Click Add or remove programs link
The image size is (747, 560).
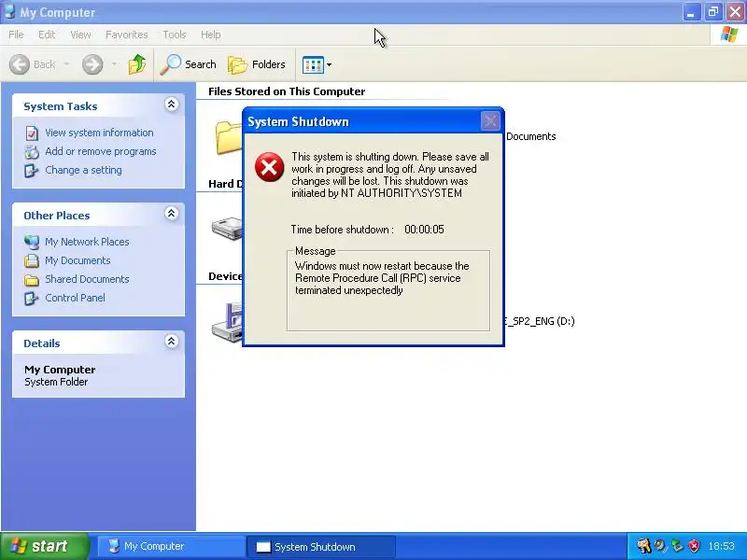click(101, 151)
